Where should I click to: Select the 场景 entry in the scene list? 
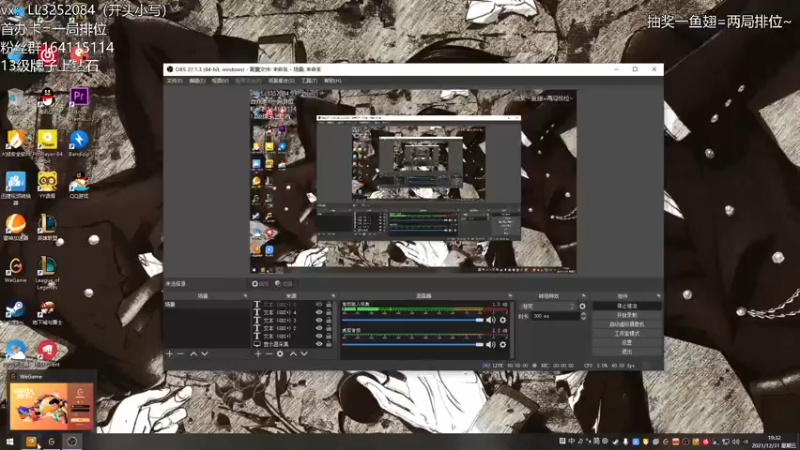pos(207,305)
